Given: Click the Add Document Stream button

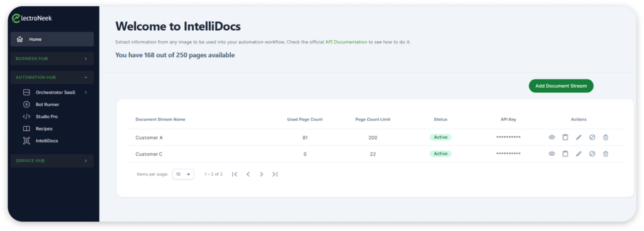Looking at the screenshot, I should click(561, 86).
